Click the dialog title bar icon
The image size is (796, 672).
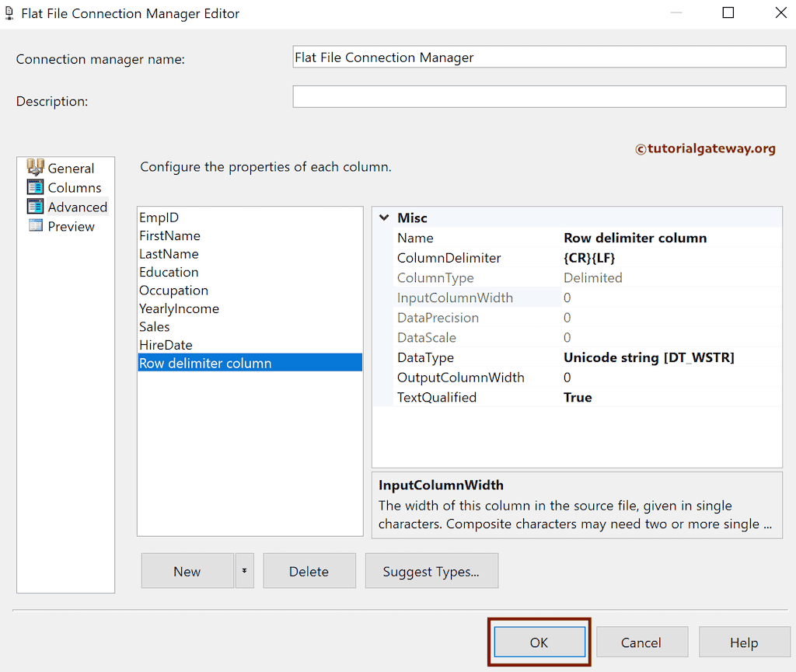point(9,13)
